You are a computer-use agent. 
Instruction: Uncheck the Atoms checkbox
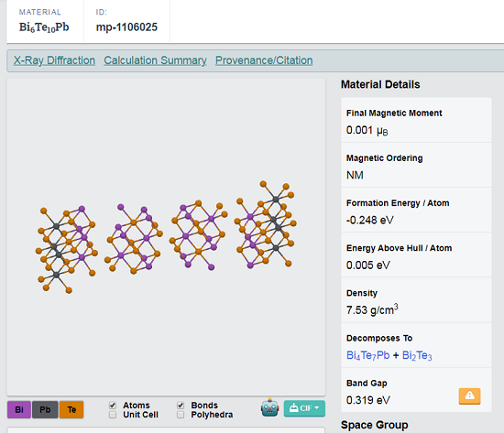tap(113, 405)
